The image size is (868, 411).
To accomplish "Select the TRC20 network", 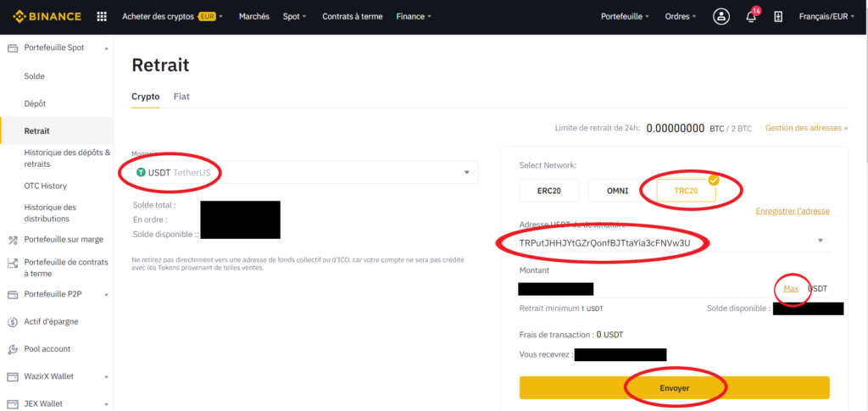I will click(686, 191).
